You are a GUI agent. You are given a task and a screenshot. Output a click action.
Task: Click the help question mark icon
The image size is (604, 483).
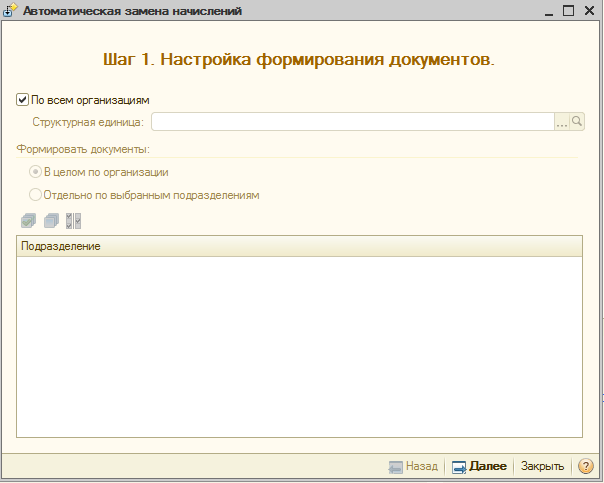[586, 466]
